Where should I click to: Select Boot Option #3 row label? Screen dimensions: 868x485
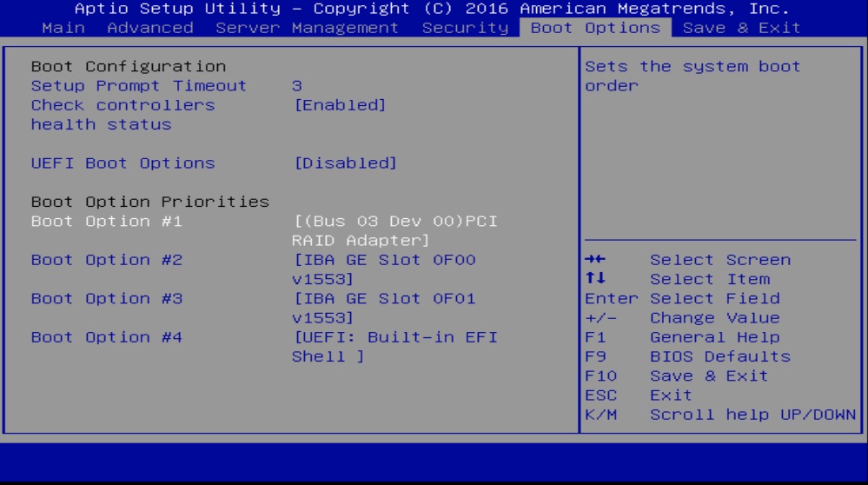(x=107, y=299)
